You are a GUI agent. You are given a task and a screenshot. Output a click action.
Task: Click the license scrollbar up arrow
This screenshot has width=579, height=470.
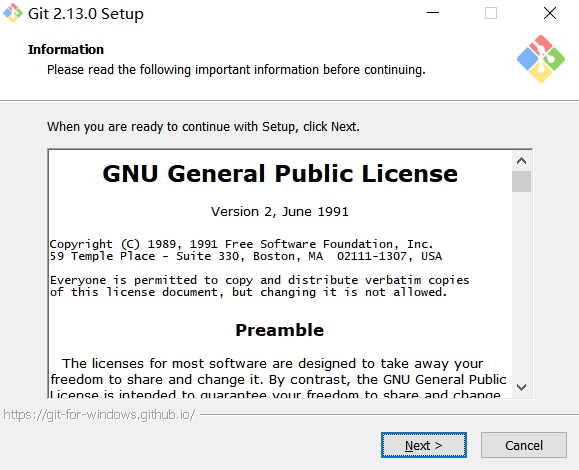point(521,161)
